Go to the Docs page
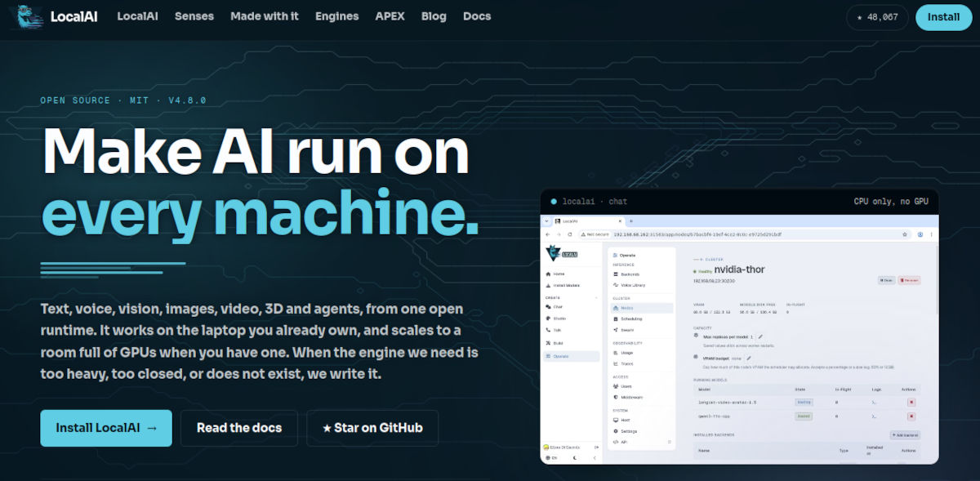980x481 pixels. [477, 16]
